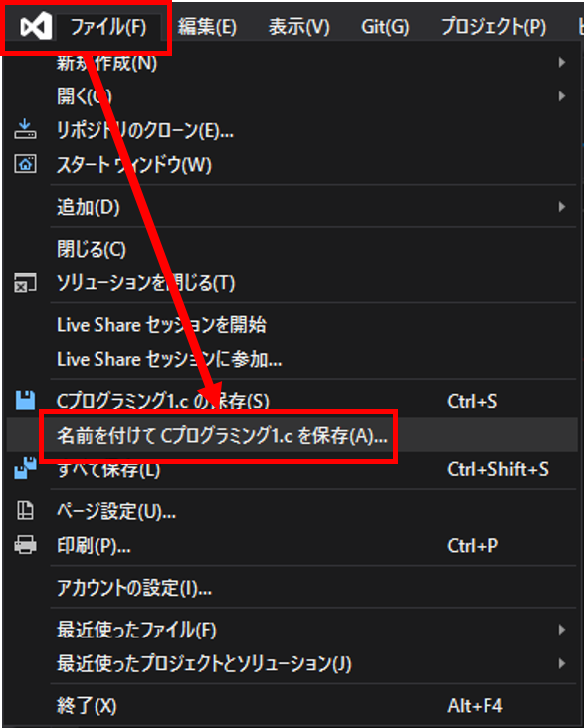Expand the 開く(O) submenu arrow

point(562,96)
